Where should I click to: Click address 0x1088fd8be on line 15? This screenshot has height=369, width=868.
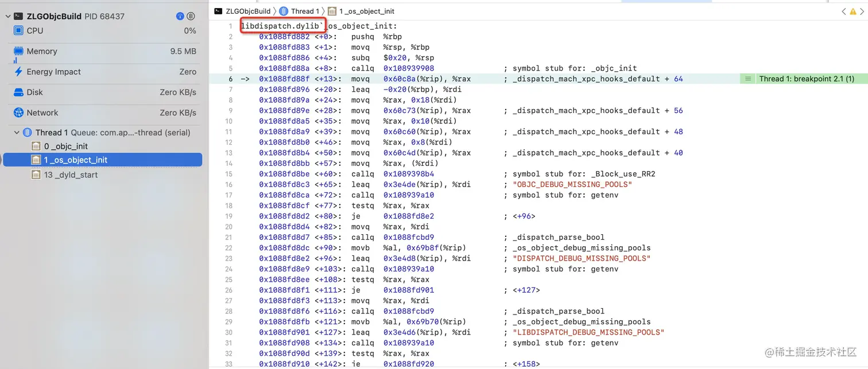pos(284,174)
